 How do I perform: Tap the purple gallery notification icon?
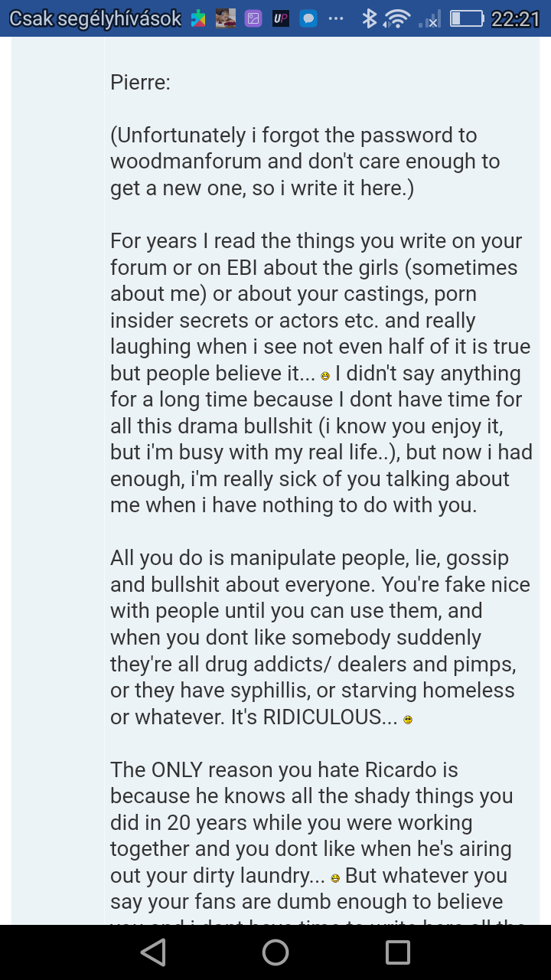point(253,18)
